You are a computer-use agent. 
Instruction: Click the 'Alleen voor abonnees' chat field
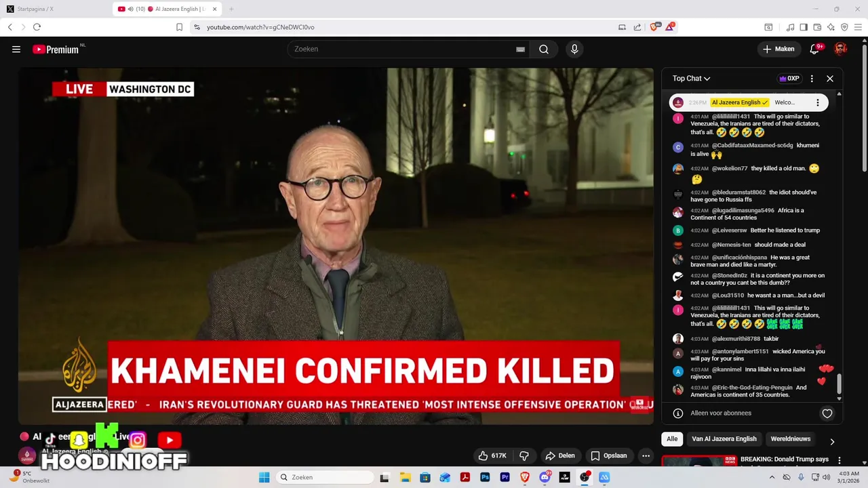721,413
